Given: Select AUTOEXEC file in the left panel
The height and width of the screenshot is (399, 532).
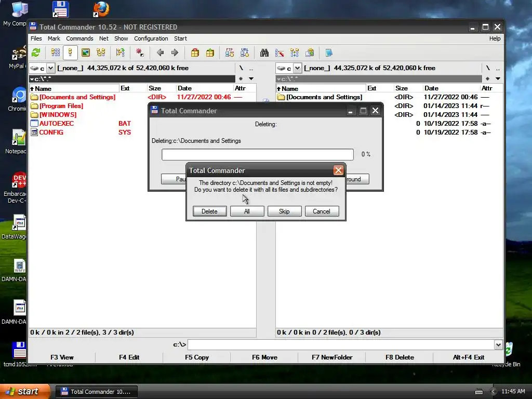Looking at the screenshot, I should [x=56, y=124].
